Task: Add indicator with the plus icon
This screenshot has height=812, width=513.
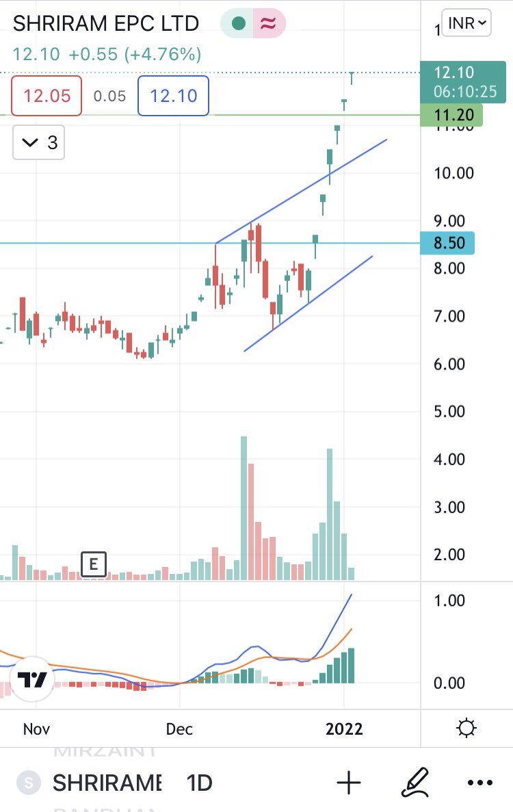Action: (349, 782)
